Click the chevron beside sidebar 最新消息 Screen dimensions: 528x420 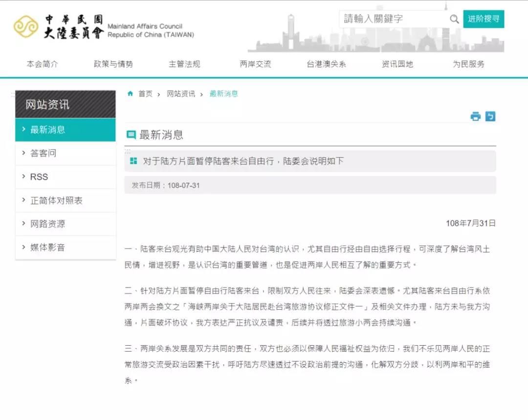[23, 129]
